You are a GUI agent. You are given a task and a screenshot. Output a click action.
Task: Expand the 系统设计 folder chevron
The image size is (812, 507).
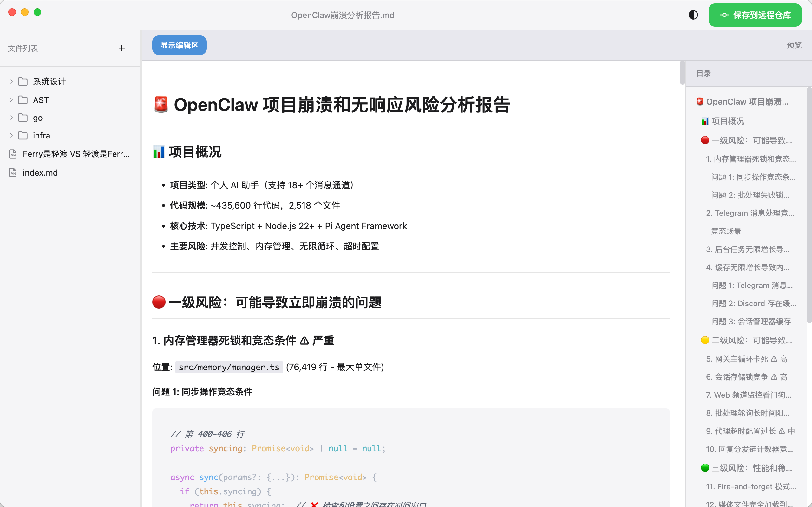click(x=11, y=81)
